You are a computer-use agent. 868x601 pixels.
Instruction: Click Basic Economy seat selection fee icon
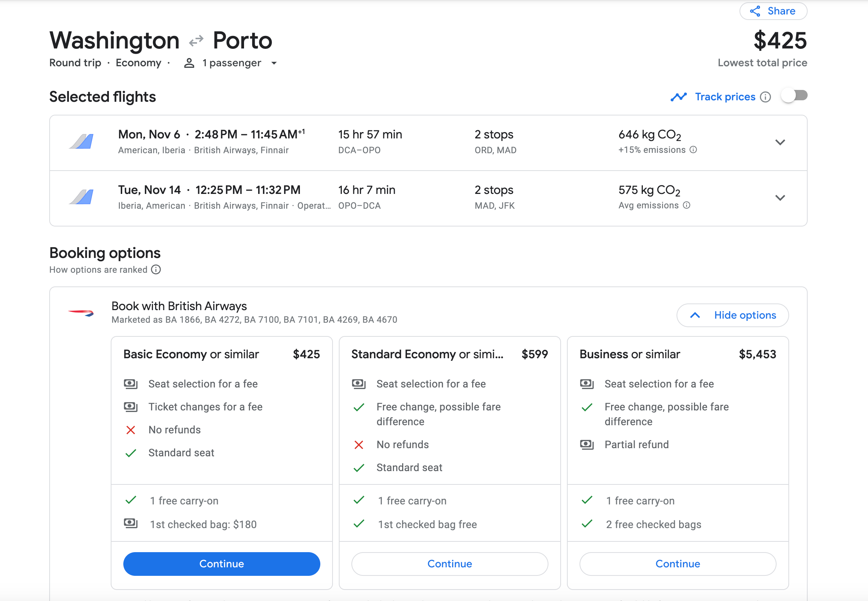point(131,384)
